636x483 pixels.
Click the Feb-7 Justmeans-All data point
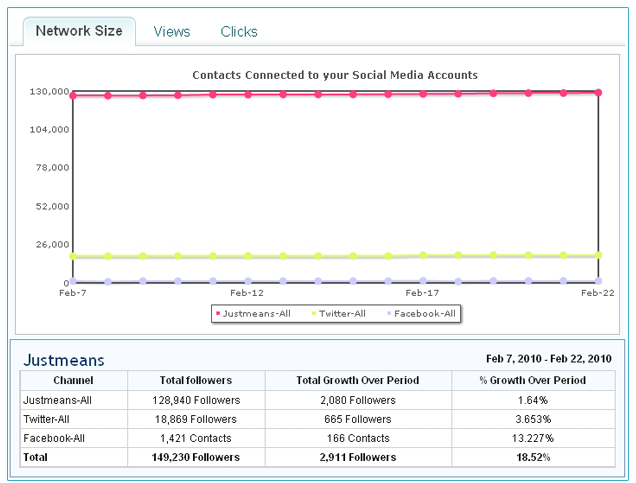pos(73,96)
